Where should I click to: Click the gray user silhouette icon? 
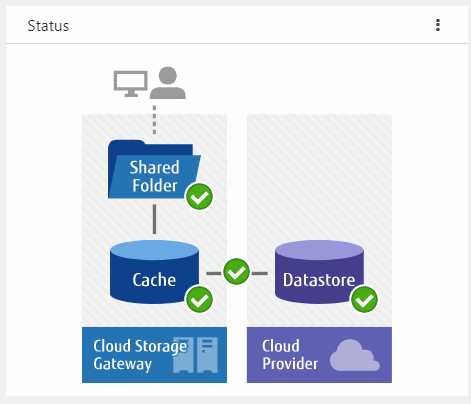pyautogui.click(x=168, y=83)
